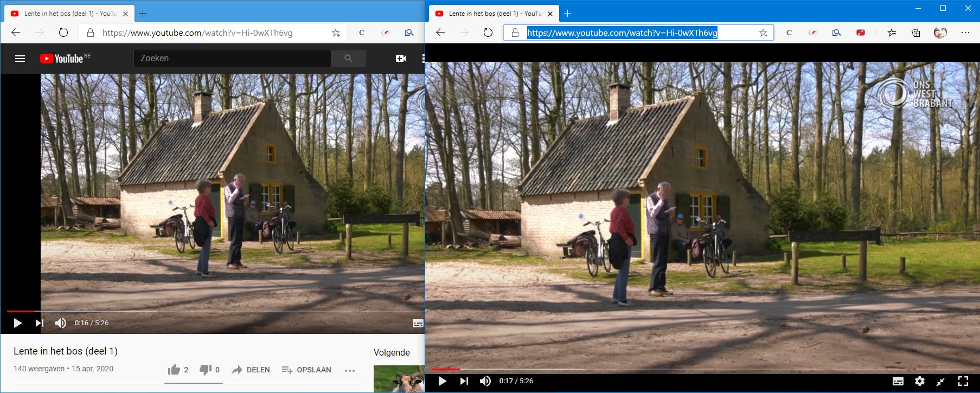Seek on left window video progress bar

click(215, 311)
